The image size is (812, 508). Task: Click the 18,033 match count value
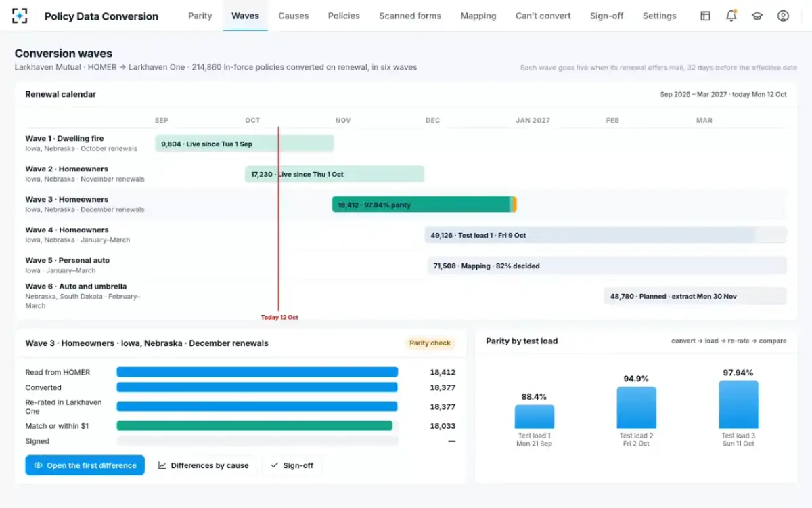443,426
